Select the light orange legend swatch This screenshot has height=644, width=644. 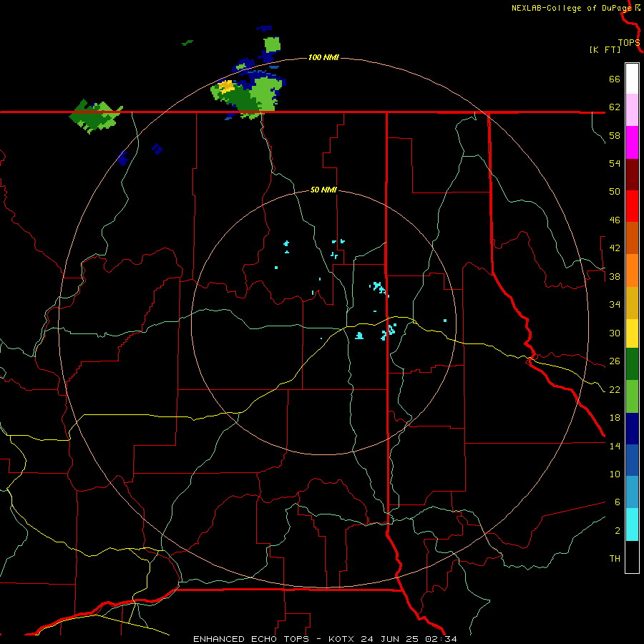[x=632, y=270]
